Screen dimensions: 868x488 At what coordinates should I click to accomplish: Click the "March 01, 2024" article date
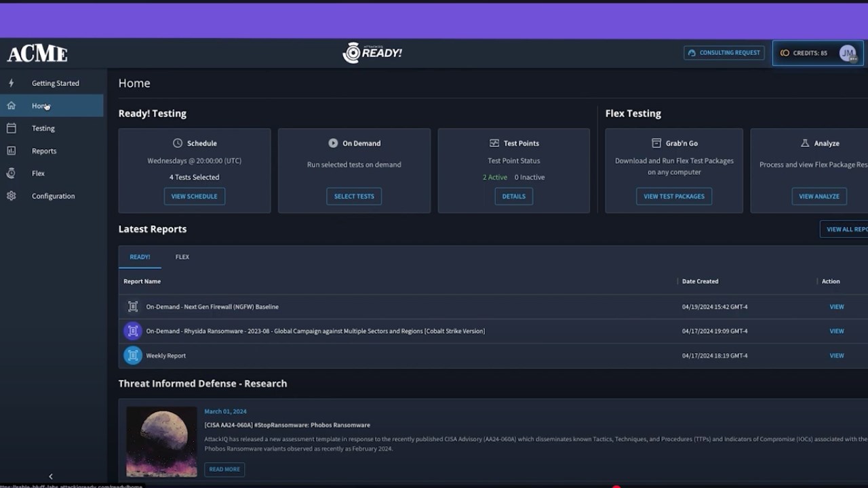click(x=226, y=411)
